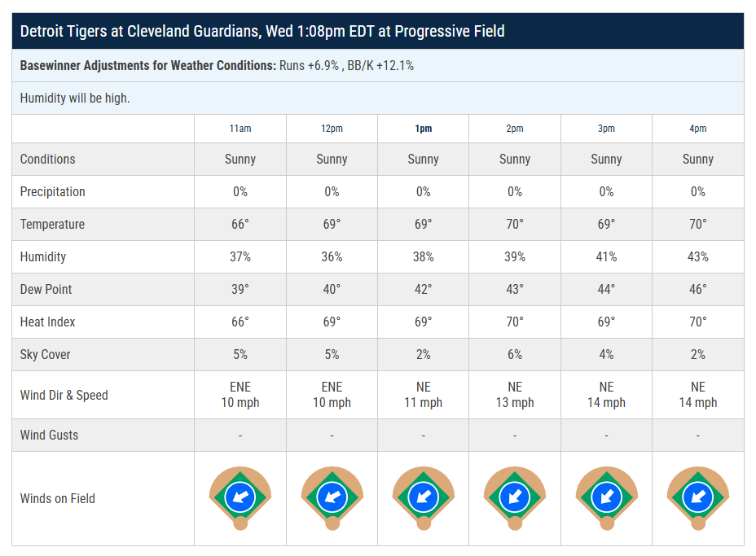The width and height of the screenshot is (756, 556).
Task: Click the 3pm wind direction field icon
Action: tap(606, 497)
